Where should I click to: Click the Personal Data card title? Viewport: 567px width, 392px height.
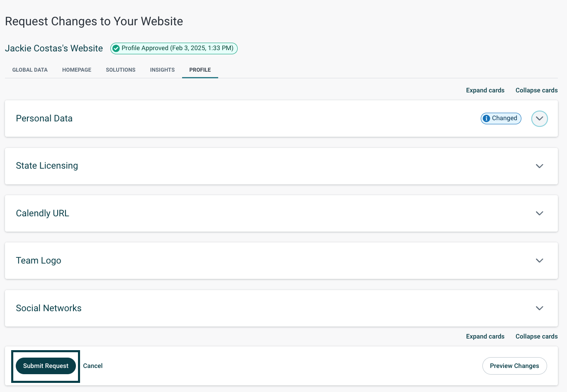click(x=44, y=119)
